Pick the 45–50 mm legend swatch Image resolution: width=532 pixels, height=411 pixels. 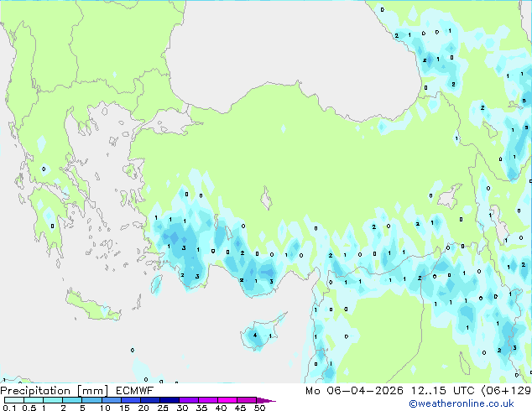pos(247,400)
